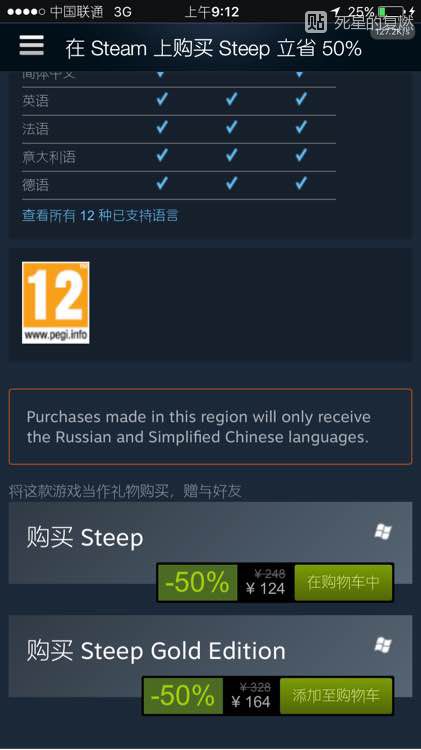Image resolution: width=421 pixels, height=750 pixels.
Task: Click 购买 Steep Gold Edition heading
Action: point(156,651)
